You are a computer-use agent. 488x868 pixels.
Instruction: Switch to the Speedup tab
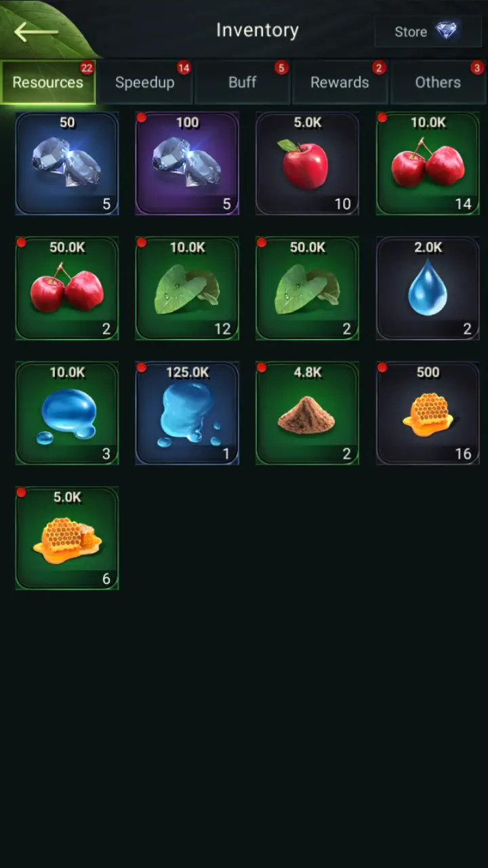(145, 82)
